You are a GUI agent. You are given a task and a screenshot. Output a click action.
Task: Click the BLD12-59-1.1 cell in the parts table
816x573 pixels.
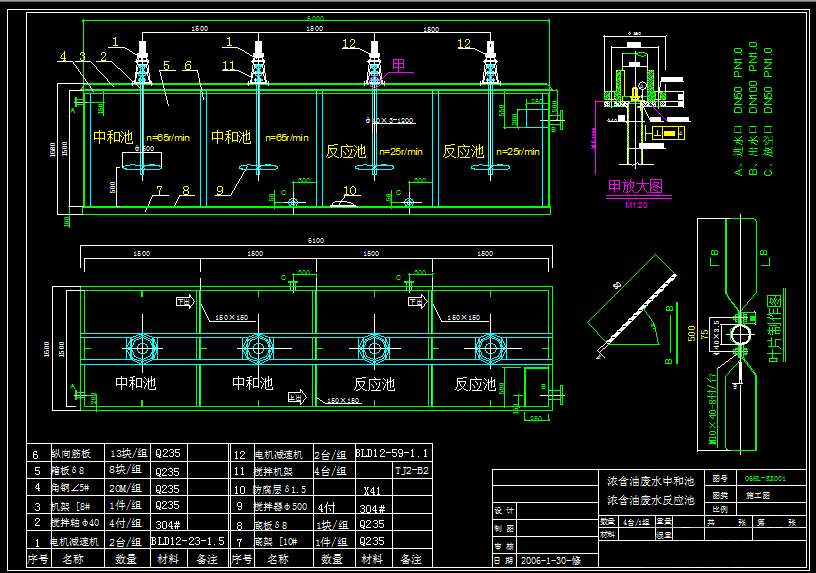point(392,453)
